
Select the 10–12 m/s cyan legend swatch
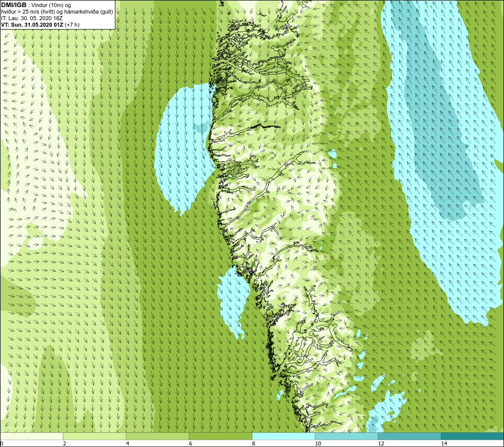pyautogui.click(x=347, y=436)
